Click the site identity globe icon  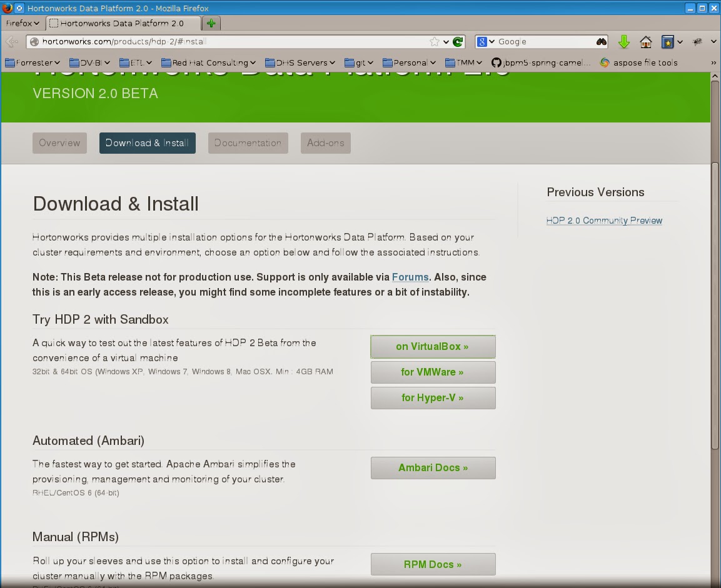click(x=34, y=42)
